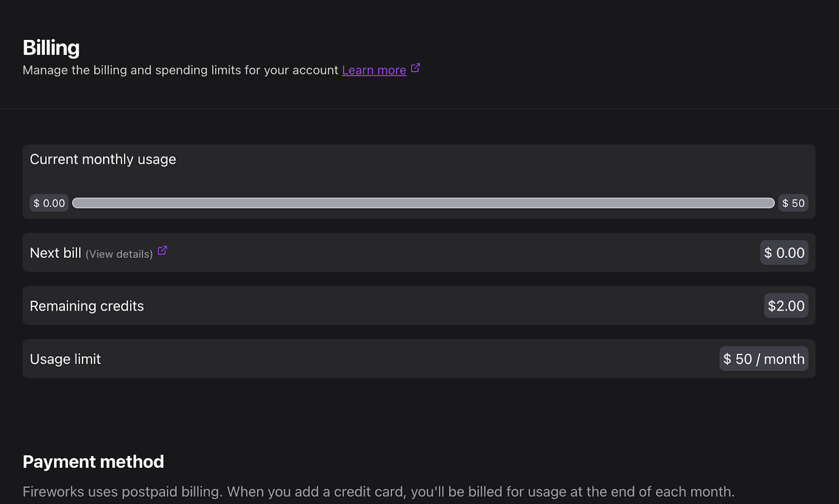Click the $ 0.00 usage start badge
839x504 pixels.
(x=49, y=203)
